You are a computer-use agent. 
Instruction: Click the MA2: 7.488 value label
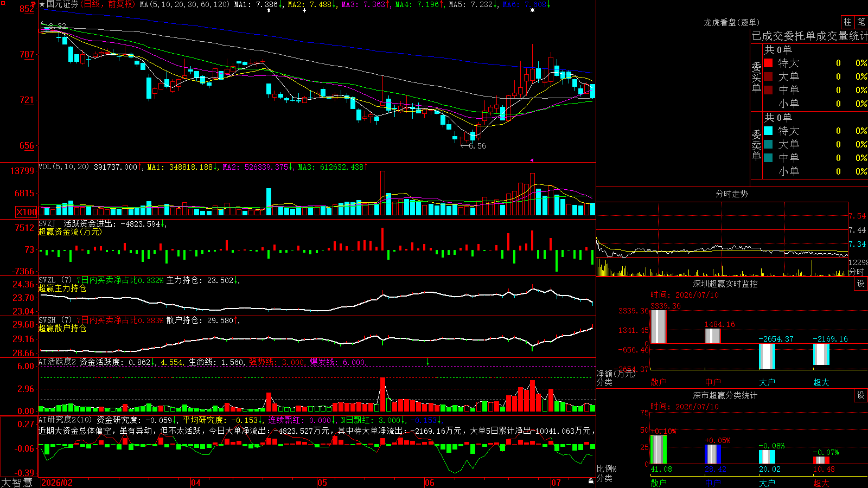click(x=309, y=4)
